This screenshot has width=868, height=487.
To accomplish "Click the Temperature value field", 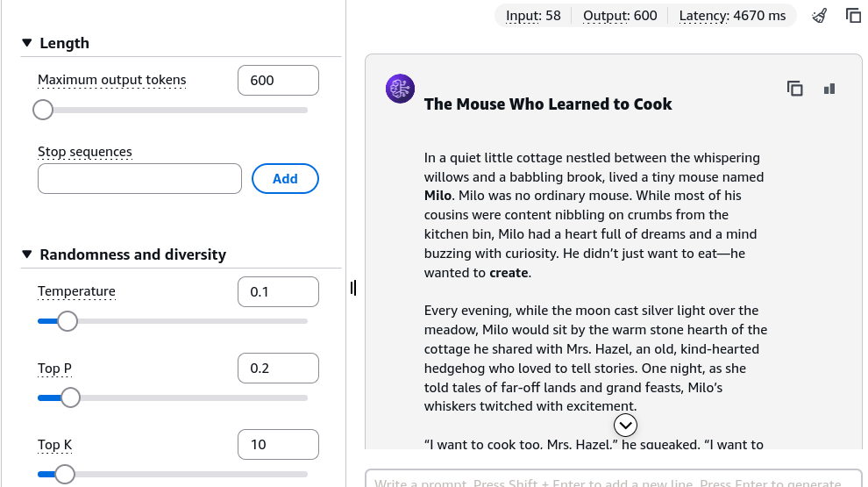I will coord(279,291).
